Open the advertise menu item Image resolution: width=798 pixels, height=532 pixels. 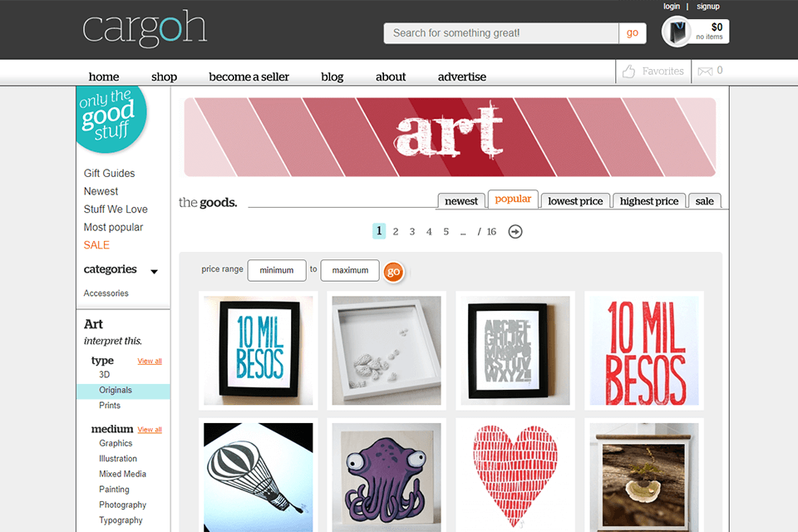click(461, 76)
